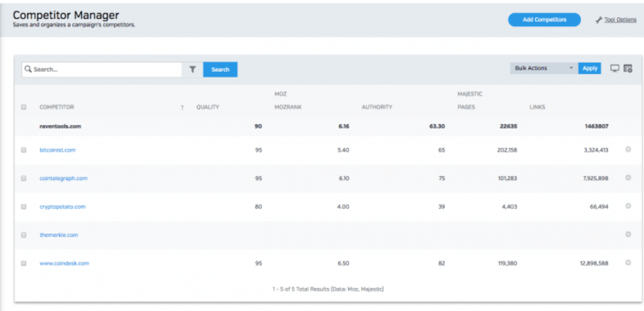Image resolution: width=644 pixels, height=311 pixels.
Task: Open the monitor display options icon
Action: [614, 68]
